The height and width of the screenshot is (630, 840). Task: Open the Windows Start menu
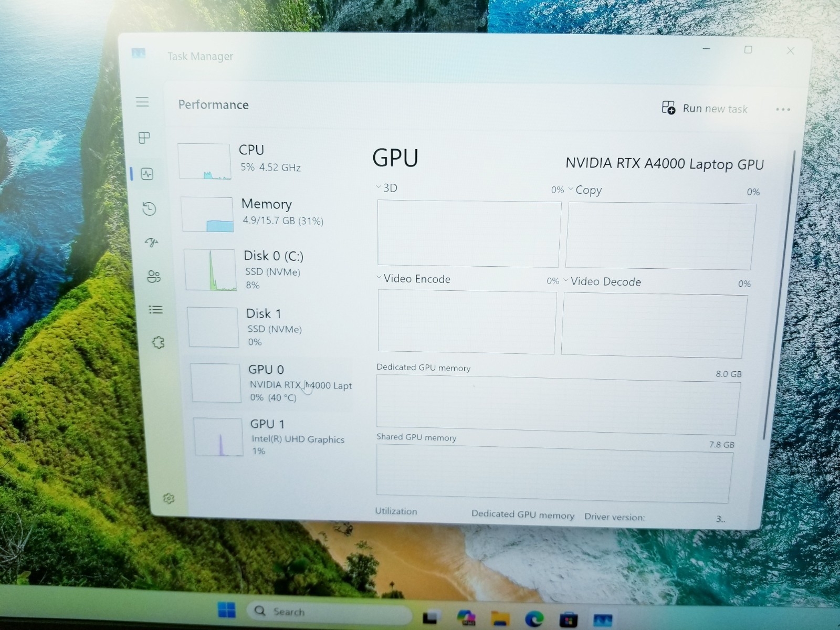click(227, 610)
